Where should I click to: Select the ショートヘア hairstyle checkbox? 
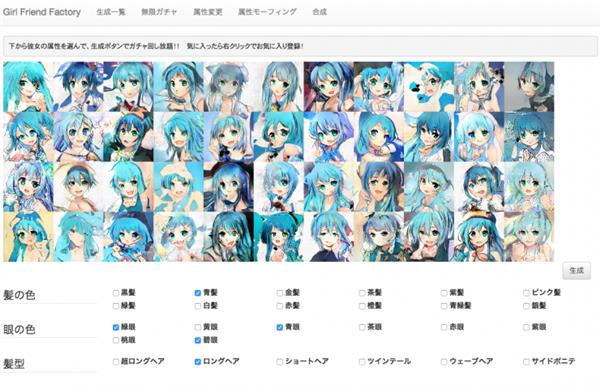click(x=280, y=362)
